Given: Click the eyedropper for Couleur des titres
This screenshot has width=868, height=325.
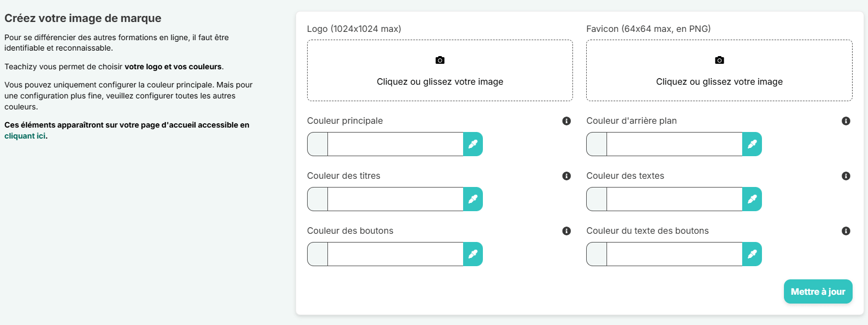Looking at the screenshot, I should (473, 199).
